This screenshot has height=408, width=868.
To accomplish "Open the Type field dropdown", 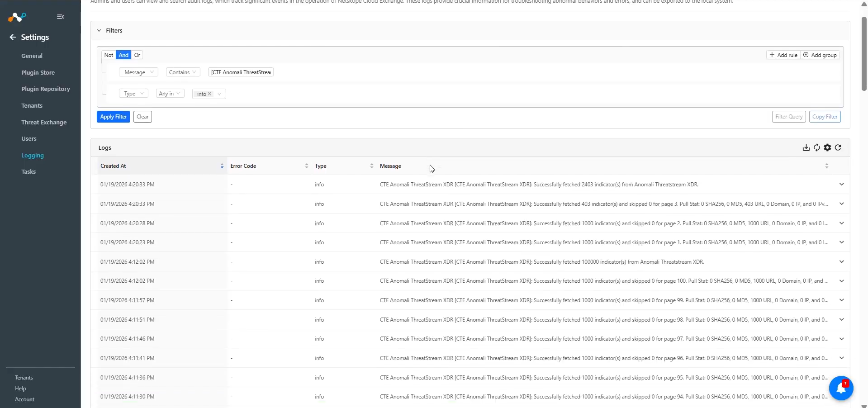I will point(133,94).
